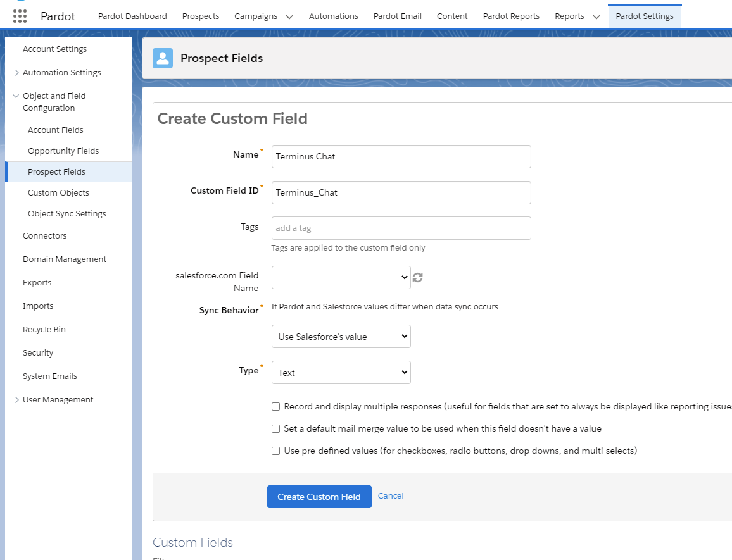The width and height of the screenshot is (732, 560).
Task: Open Connectors in the sidebar
Action: (x=45, y=235)
